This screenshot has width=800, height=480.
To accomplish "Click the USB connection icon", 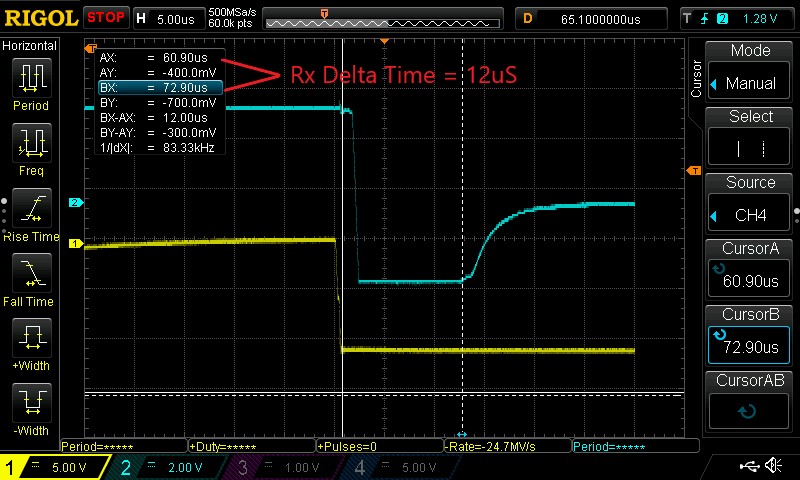I will pyautogui.click(x=749, y=465).
